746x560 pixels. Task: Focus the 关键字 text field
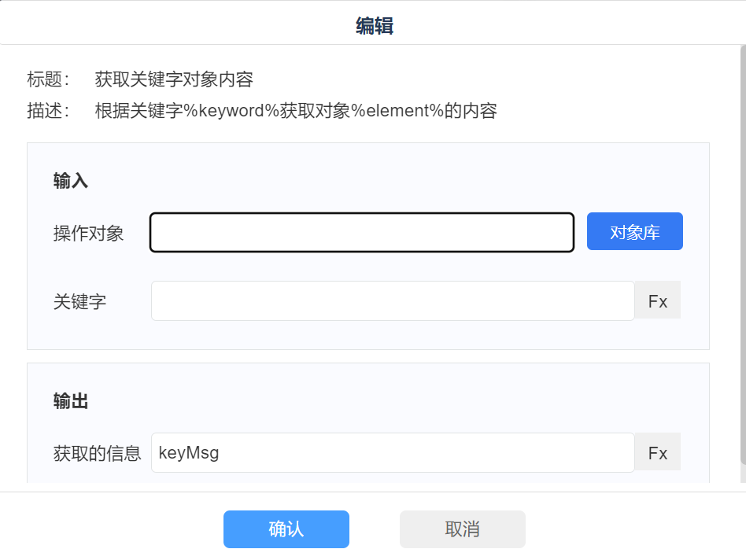[392, 301]
